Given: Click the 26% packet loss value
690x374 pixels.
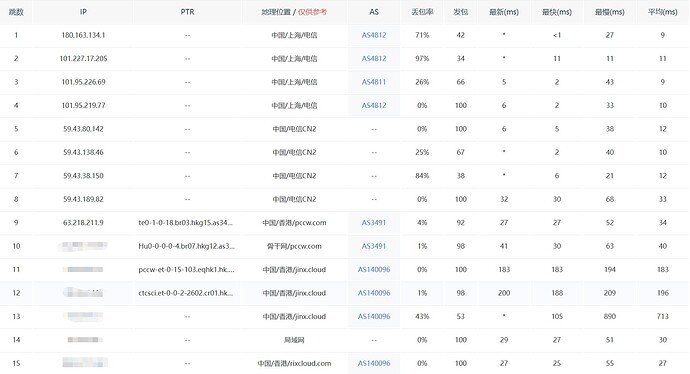Looking at the screenshot, I should click(422, 82).
